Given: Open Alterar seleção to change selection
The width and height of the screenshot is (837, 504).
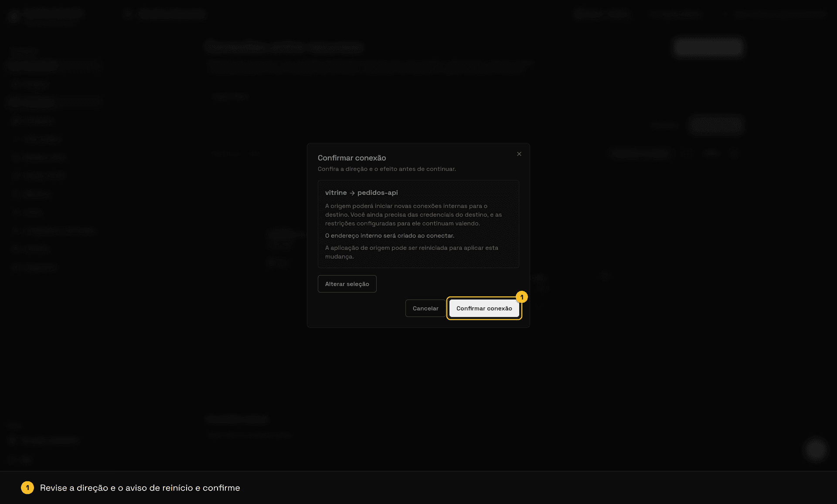Looking at the screenshot, I should [x=347, y=284].
